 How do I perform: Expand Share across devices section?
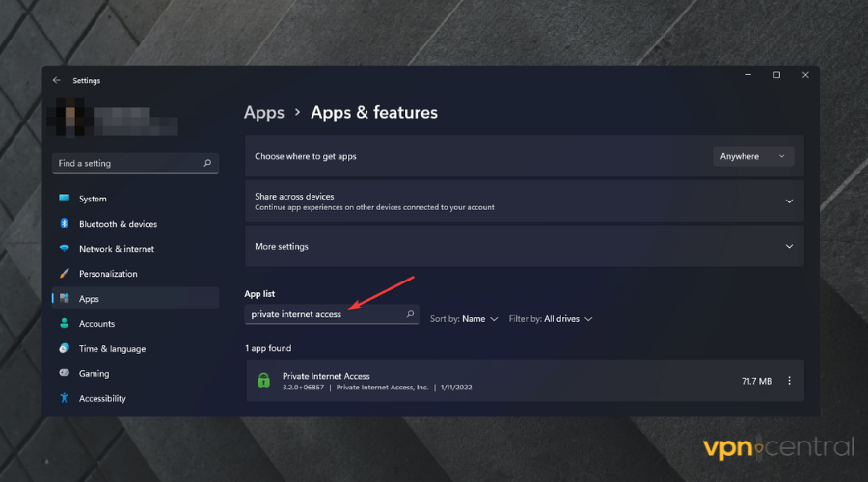789,201
